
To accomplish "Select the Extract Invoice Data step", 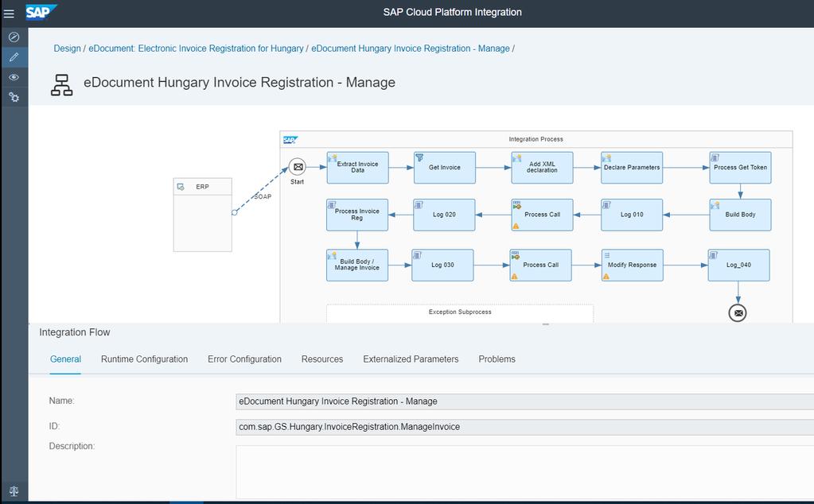I will click(x=358, y=168).
